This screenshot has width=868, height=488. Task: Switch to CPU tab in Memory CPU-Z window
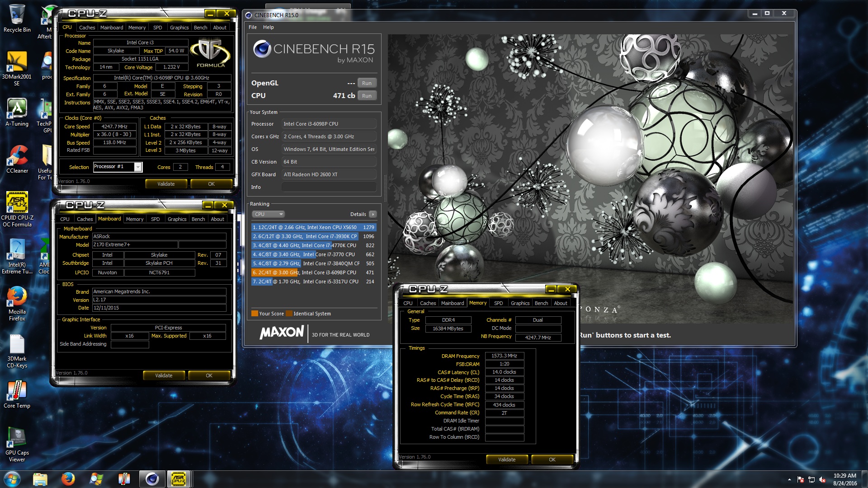[x=408, y=303]
